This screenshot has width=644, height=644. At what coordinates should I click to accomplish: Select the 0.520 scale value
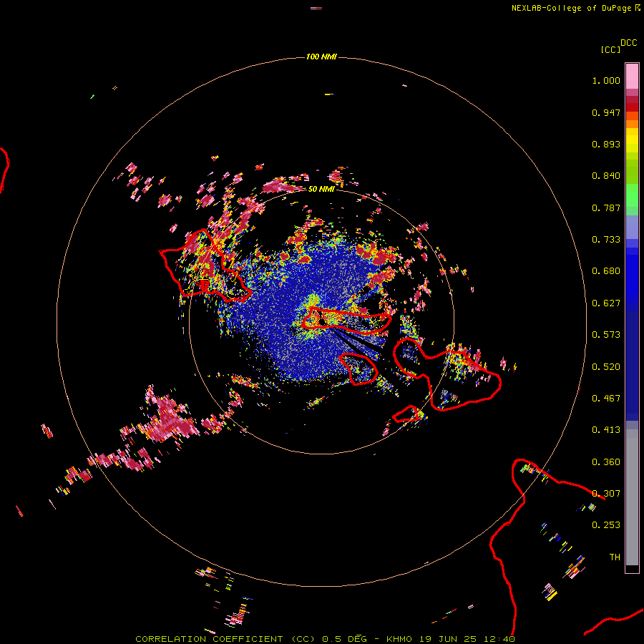point(606,367)
